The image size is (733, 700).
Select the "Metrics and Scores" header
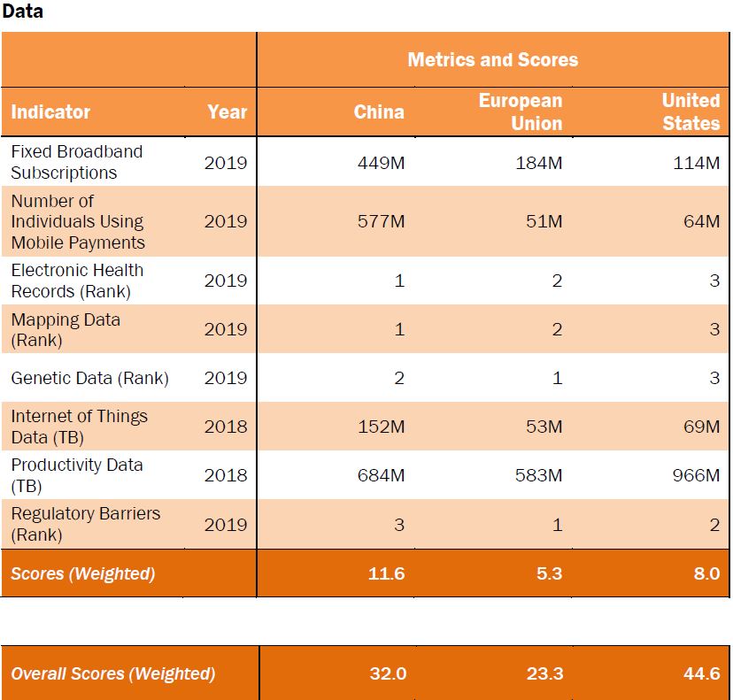coord(493,60)
